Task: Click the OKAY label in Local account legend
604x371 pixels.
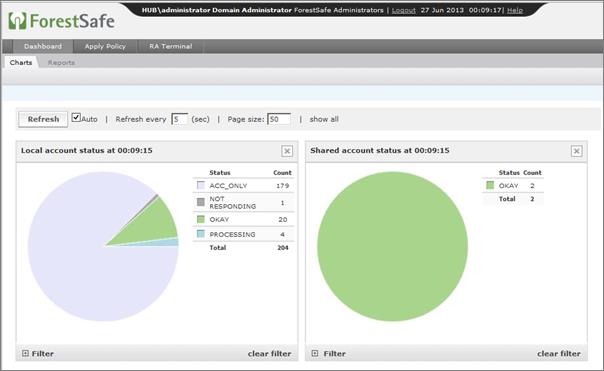Action: (219, 220)
